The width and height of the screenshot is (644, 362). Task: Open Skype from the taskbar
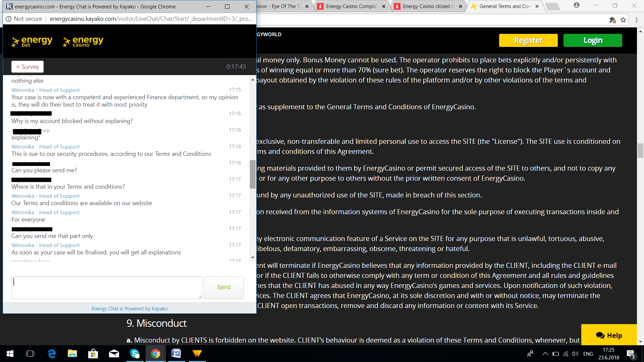[x=135, y=354]
